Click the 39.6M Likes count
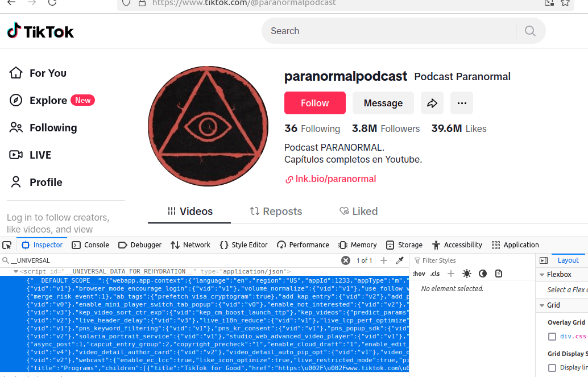The height and width of the screenshot is (377, 588). (x=458, y=129)
